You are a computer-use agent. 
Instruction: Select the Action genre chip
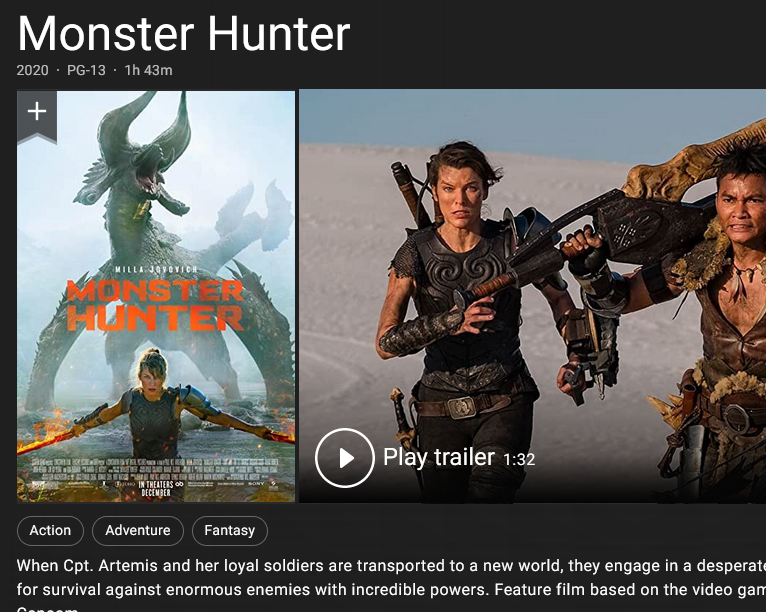tap(50, 530)
